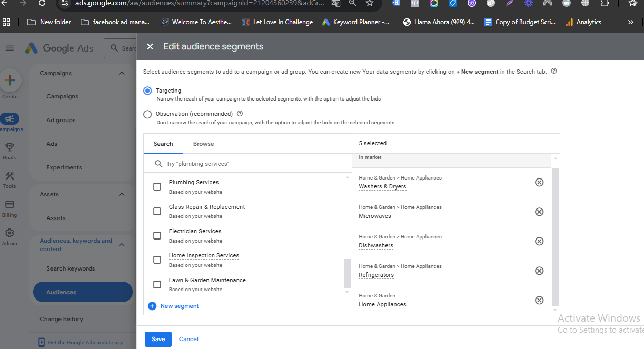Click the segment list scrollbar thumb

[x=347, y=273]
